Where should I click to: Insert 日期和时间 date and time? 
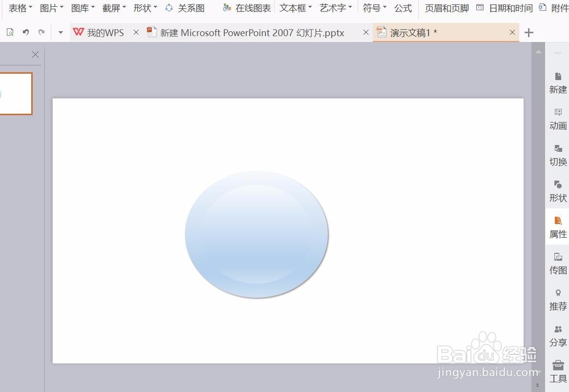click(508, 8)
